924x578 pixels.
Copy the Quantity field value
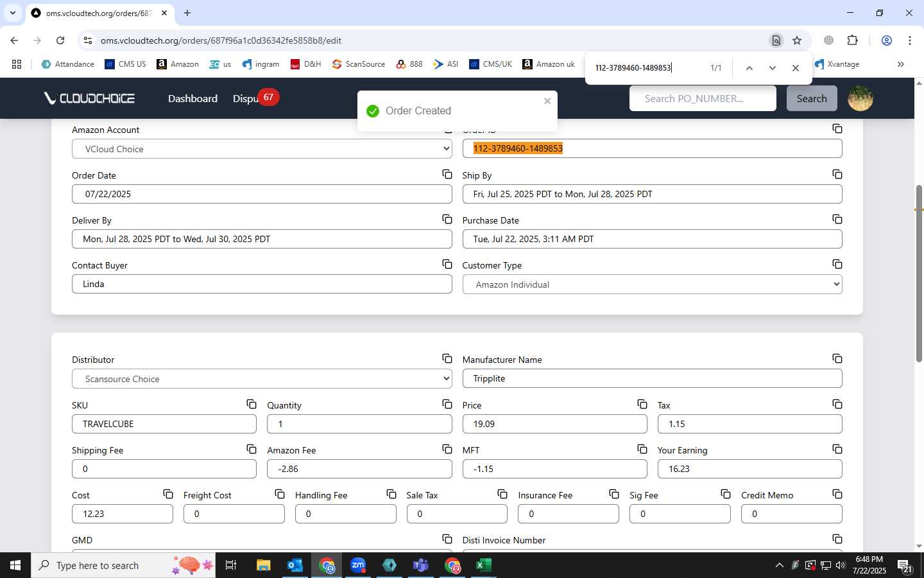tap(447, 404)
